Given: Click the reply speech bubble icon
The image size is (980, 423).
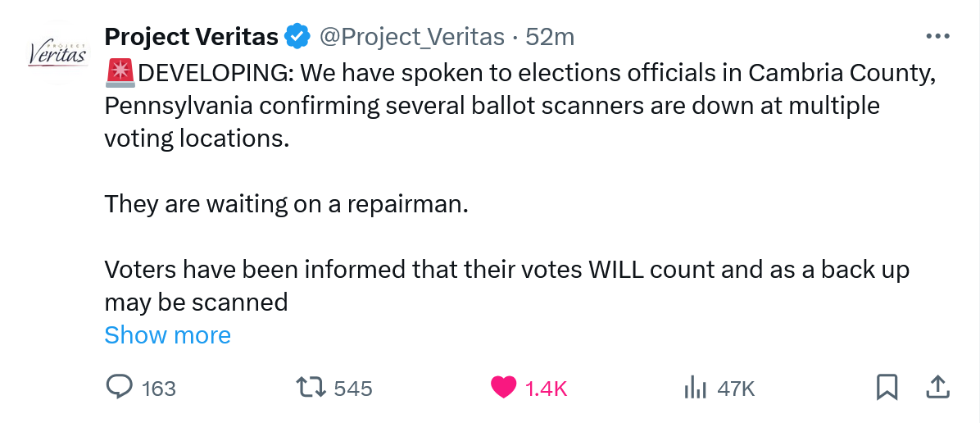Looking at the screenshot, I should [x=119, y=387].
